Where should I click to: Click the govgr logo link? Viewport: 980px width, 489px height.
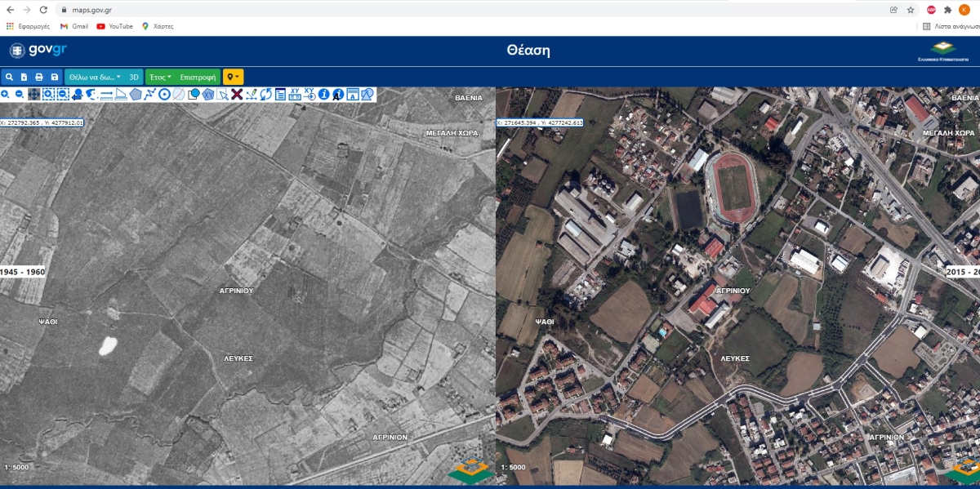(x=38, y=50)
